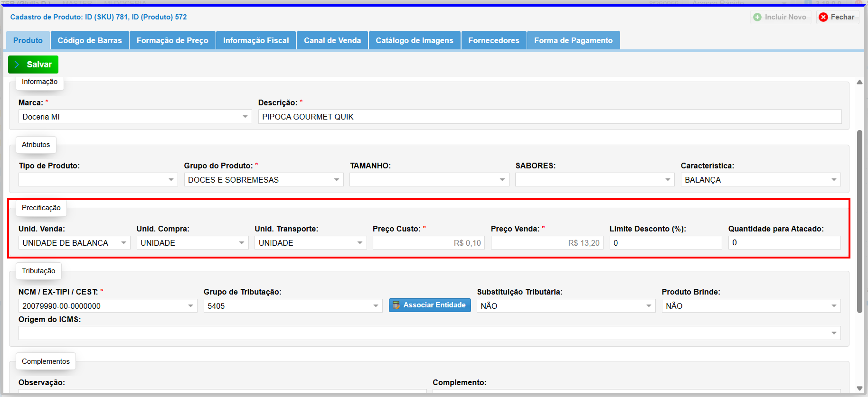Open the Produto Brinde dropdown
Image resolution: width=868 pixels, height=397 pixels.
[834, 306]
